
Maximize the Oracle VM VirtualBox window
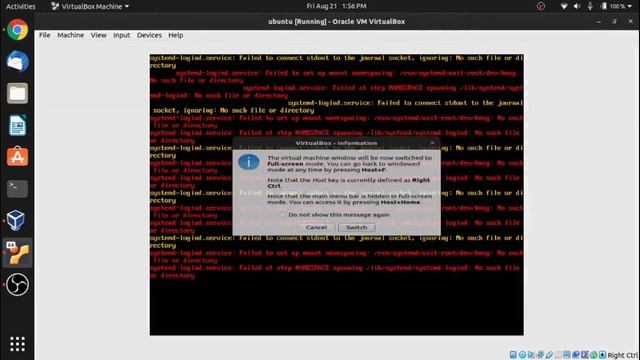click(614, 21)
